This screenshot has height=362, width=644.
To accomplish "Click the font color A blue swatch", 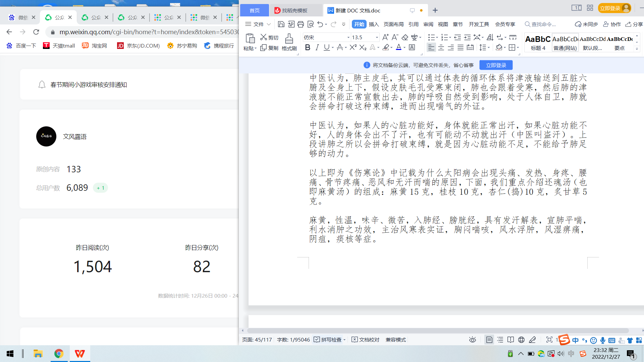I will coord(398,48).
